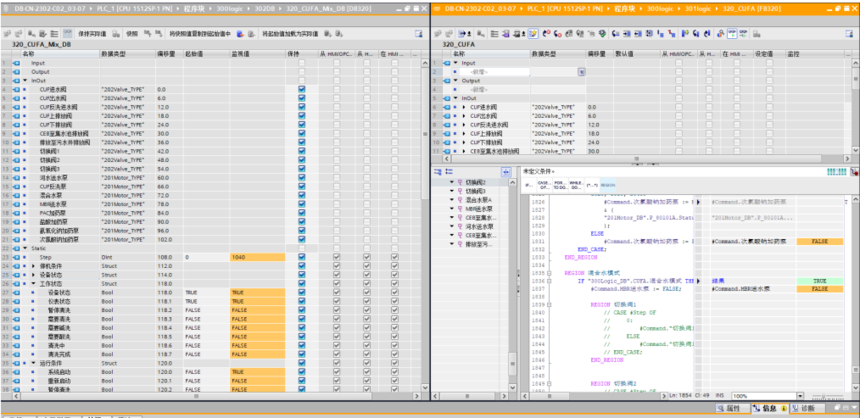Viewport: 860px width, 418px height.
Task: Click the orange person-lock icon in FB toolbar
Action: tap(720, 34)
